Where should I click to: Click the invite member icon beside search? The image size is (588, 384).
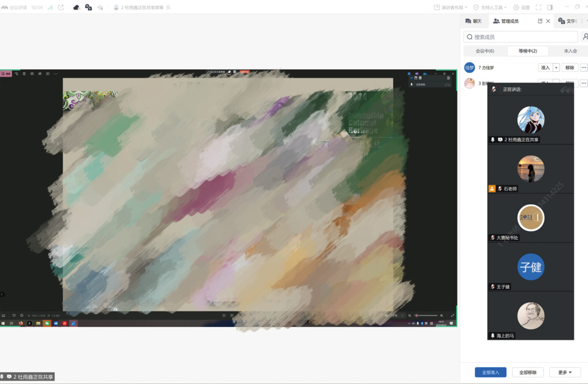(x=585, y=37)
